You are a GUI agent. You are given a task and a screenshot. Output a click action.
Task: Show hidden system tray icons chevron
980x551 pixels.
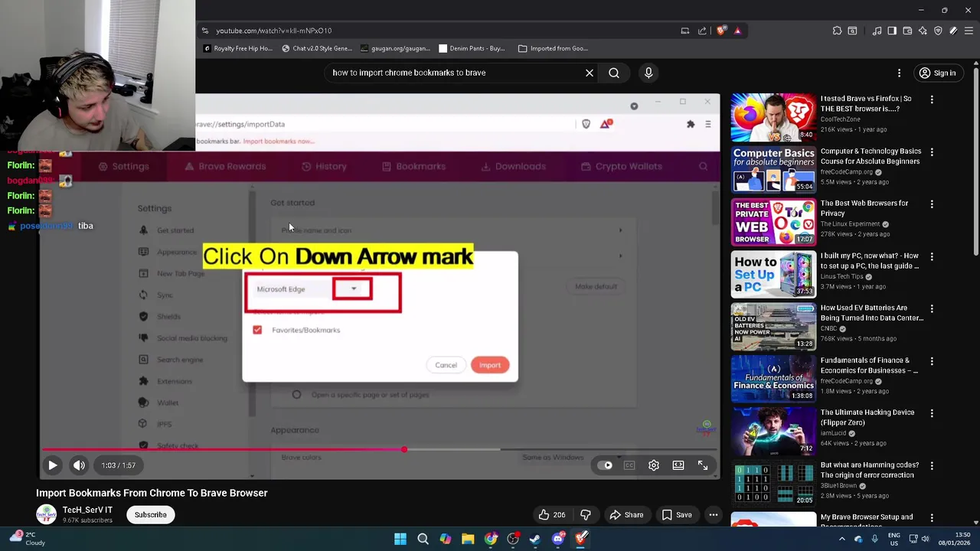pyautogui.click(x=842, y=539)
